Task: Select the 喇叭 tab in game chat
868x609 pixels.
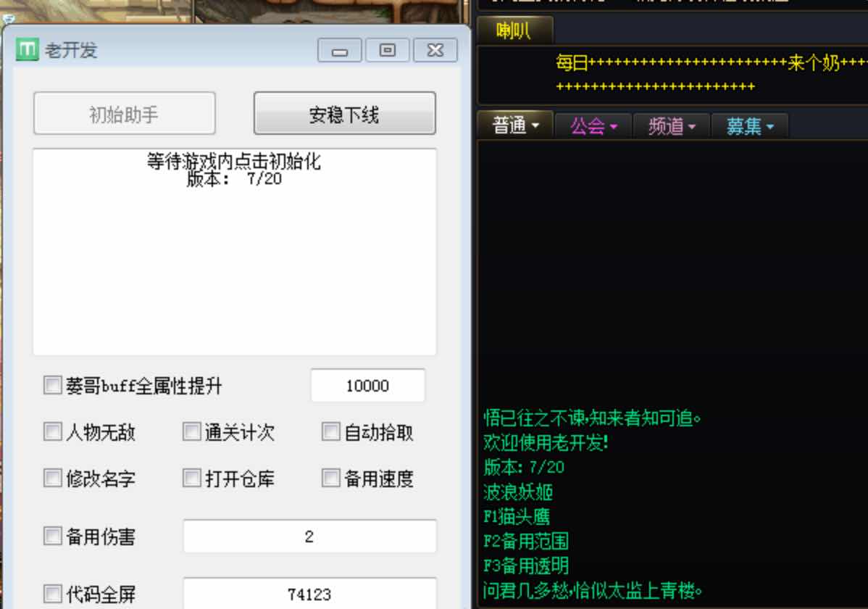Action: click(x=514, y=30)
